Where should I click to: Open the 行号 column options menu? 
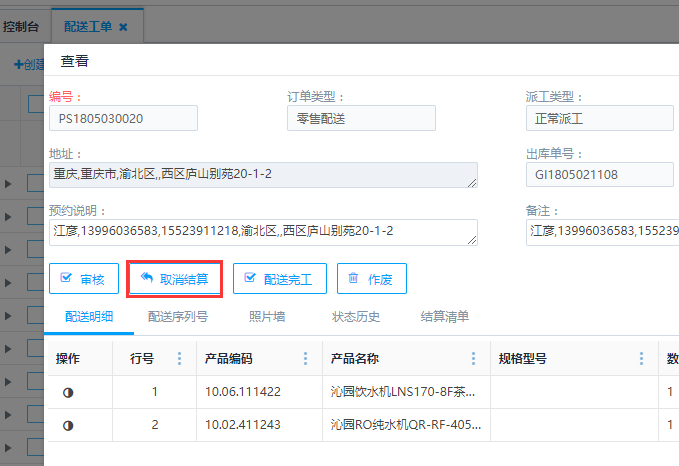(180, 359)
